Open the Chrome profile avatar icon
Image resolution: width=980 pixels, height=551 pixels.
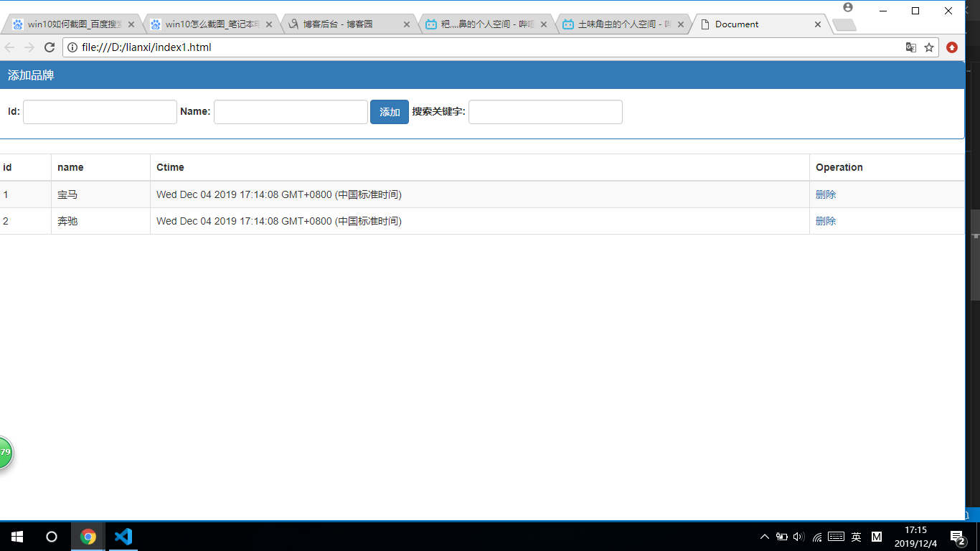[x=848, y=7]
